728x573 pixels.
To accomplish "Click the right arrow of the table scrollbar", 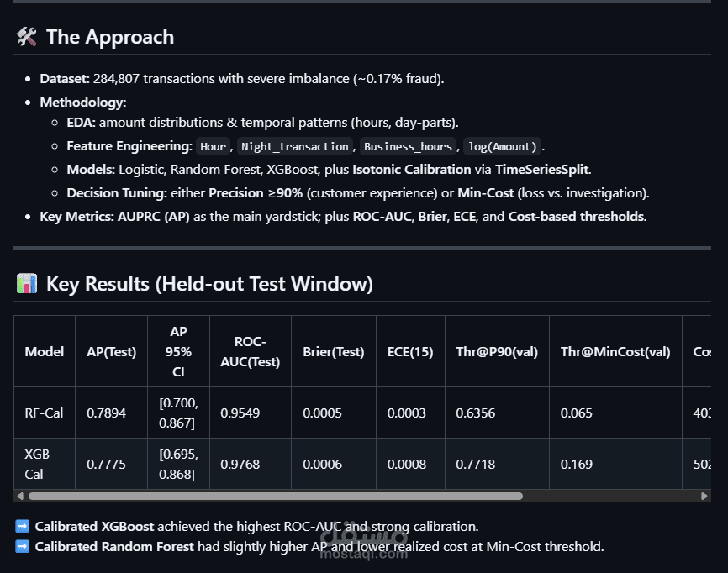I will pos(704,496).
